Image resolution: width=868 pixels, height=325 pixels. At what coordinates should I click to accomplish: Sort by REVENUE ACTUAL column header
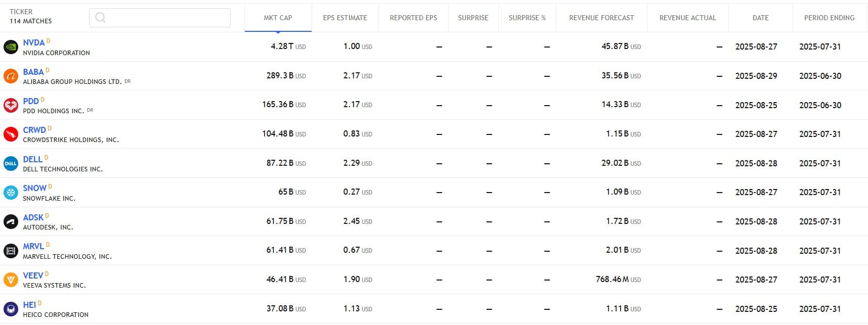coord(688,18)
